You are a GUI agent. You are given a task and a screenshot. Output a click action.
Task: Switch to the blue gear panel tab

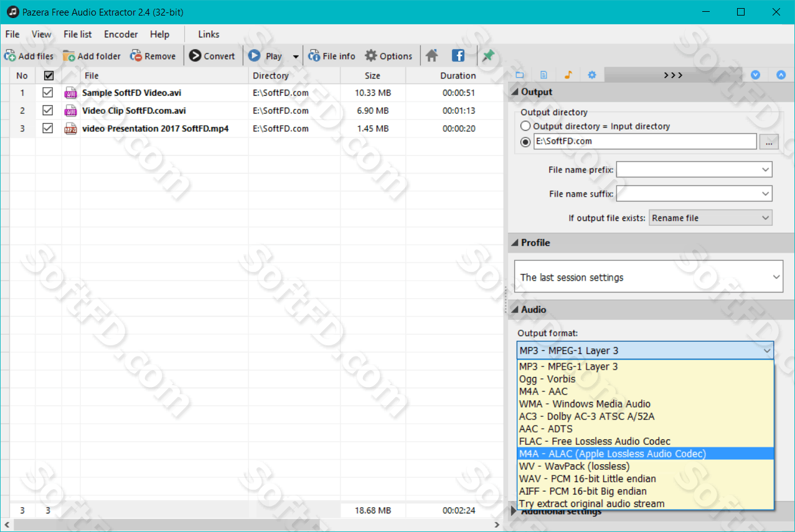pos(592,75)
